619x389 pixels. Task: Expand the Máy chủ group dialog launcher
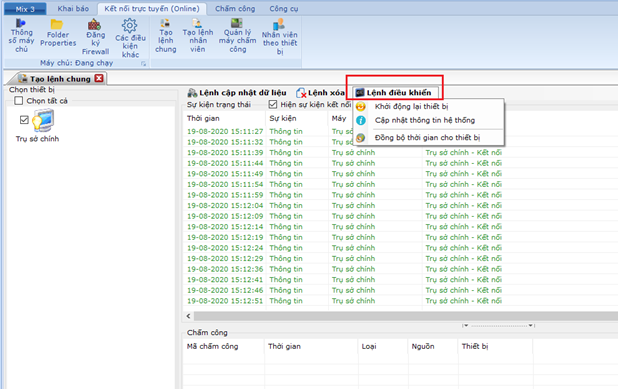point(143,63)
